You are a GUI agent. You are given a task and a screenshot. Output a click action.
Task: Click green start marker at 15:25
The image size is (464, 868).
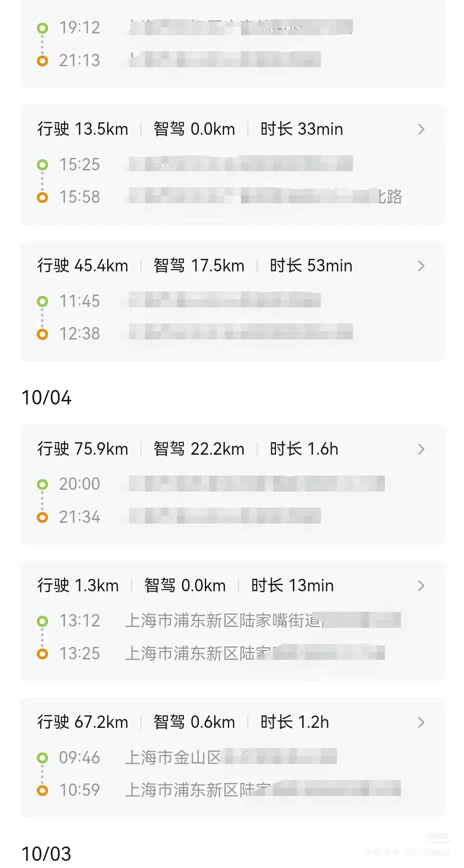tap(42, 165)
